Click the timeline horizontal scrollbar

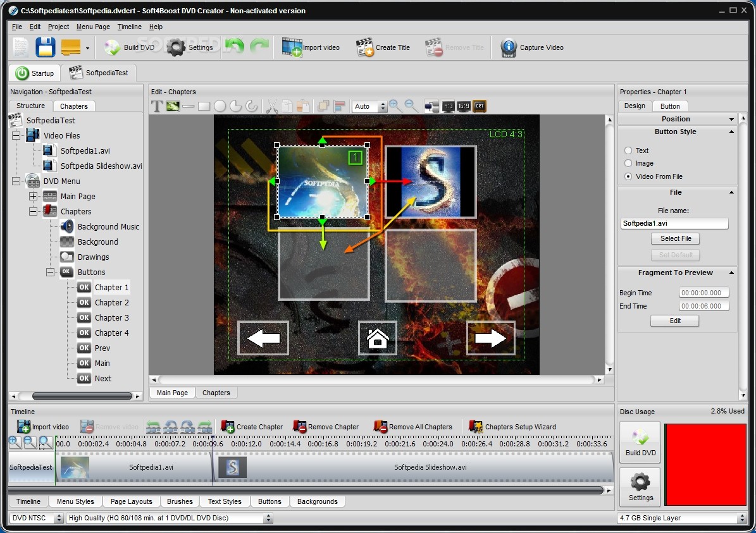tap(306, 490)
